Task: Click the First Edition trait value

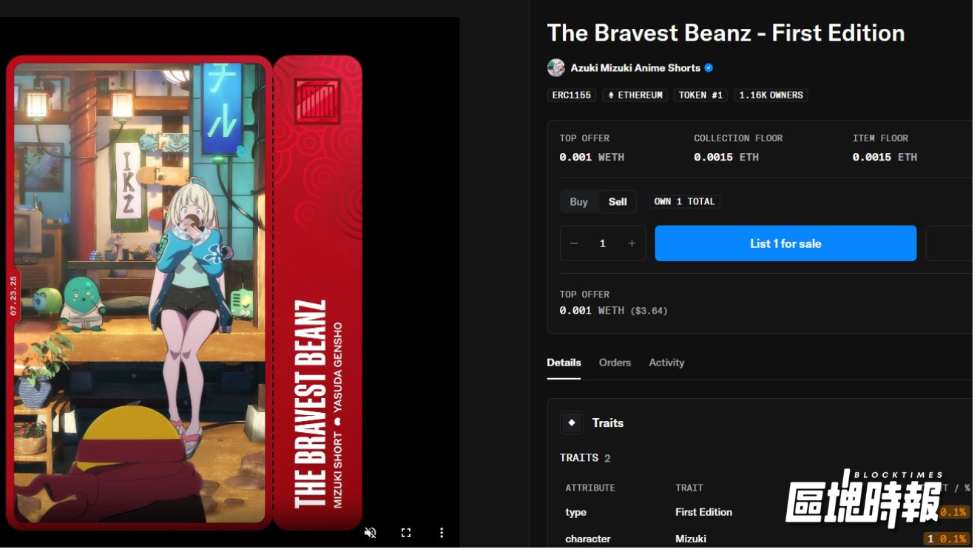Action: click(x=703, y=512)
